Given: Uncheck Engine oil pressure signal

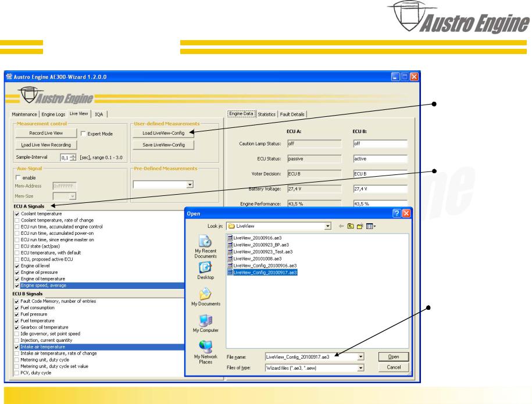Looking at the screenshot, I should point(17,273).
